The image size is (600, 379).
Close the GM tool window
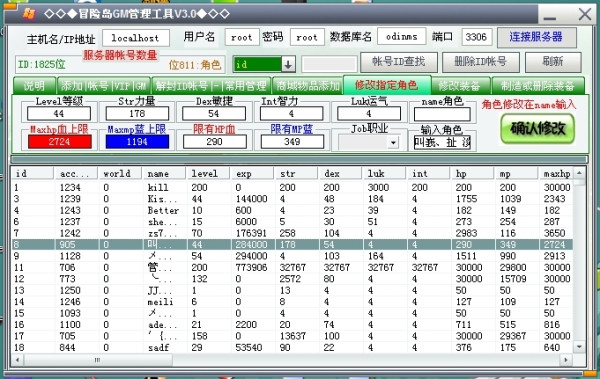tap(585, 15)
